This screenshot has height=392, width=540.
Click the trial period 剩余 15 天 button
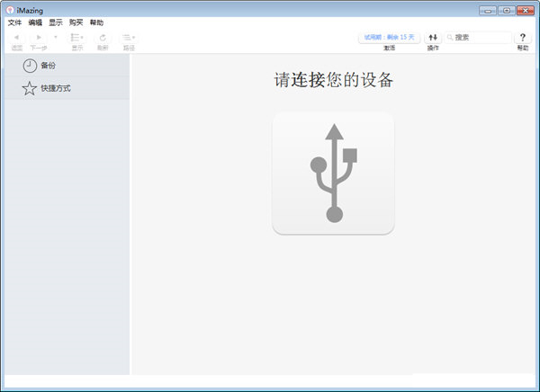tap(389, 38)
